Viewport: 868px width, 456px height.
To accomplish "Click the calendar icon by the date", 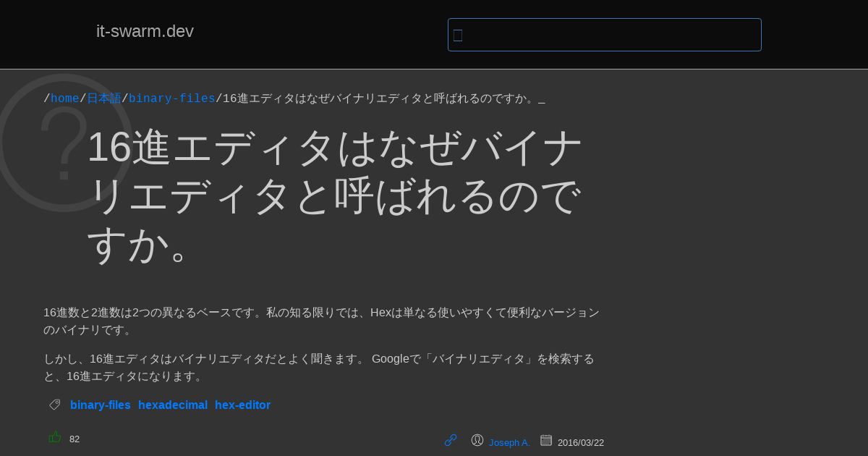I will pos(546,439).
